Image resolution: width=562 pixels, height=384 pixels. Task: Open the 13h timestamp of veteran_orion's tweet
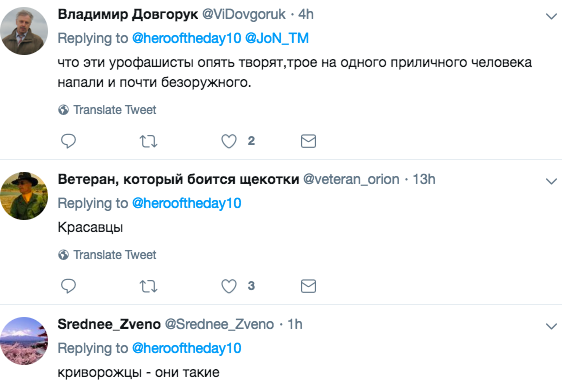424,179
